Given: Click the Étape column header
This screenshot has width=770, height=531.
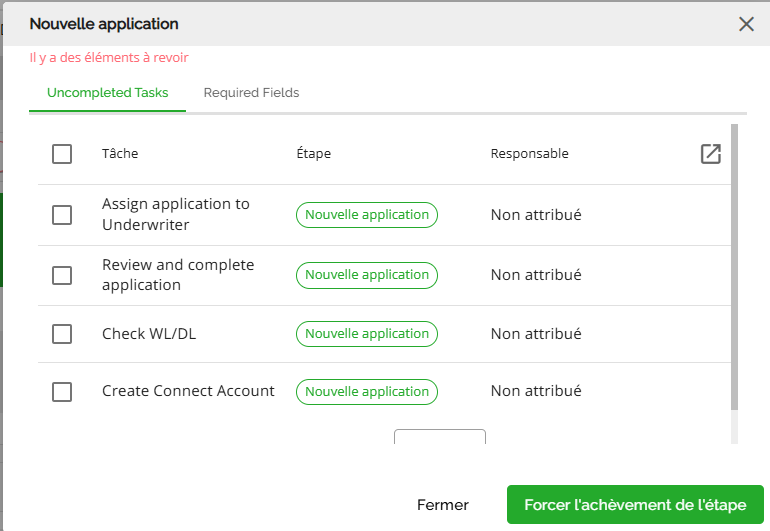Looking at the screenshot, I should tap(314, 154).
